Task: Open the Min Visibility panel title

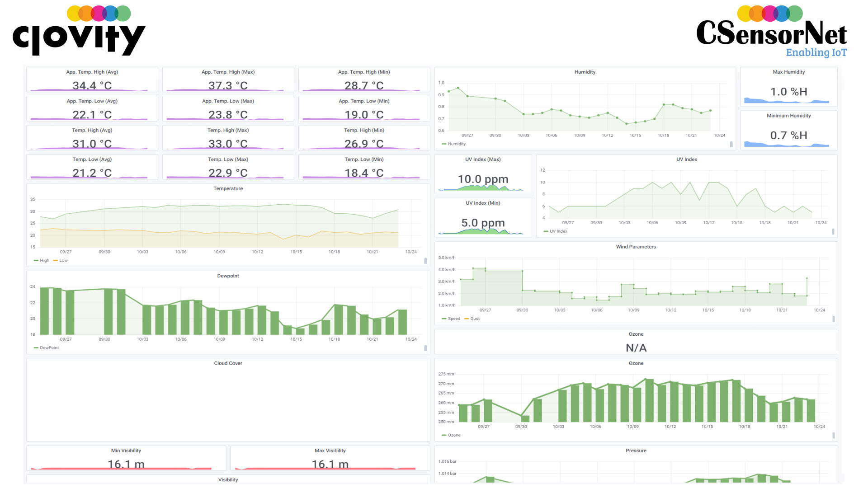Action: 126,450
